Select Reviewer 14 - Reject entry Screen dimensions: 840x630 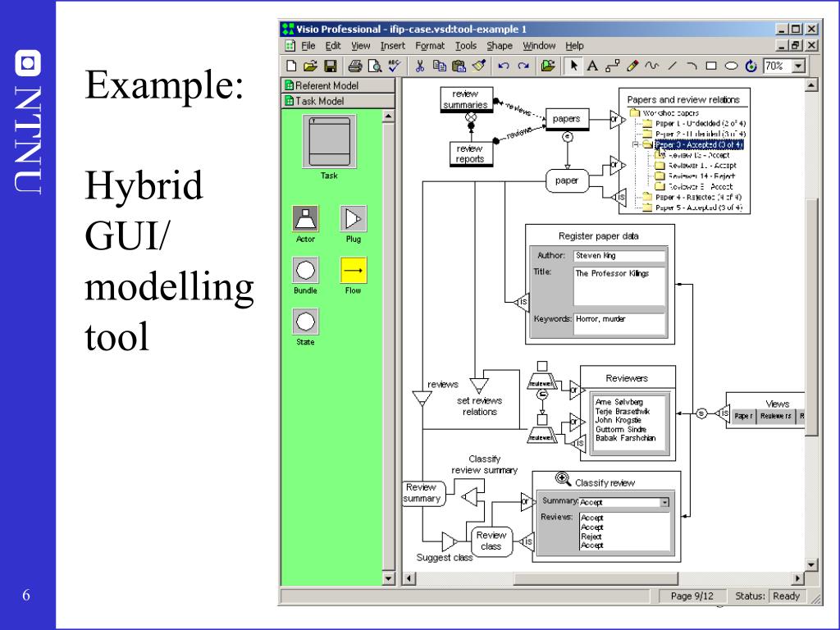[x=701, y=176]
